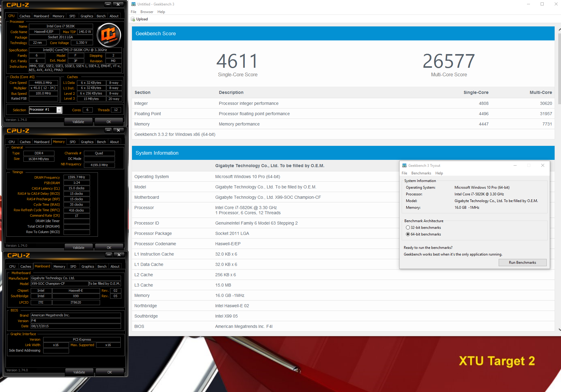561x392 pixels.
Task: Open the File menu in Geekbench 3
Action: point(133,12)
